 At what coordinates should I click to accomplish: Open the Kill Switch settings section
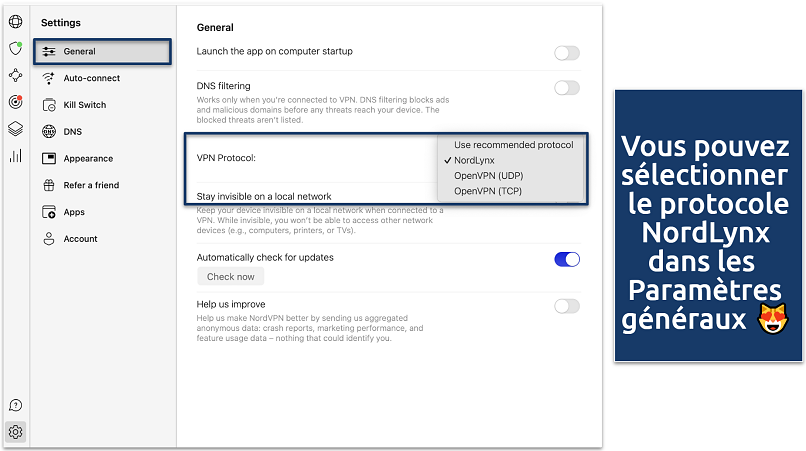84,105
